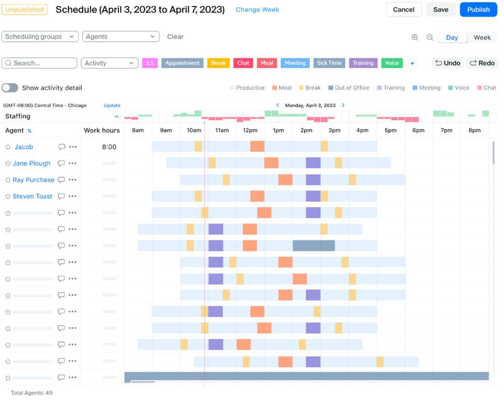This screenshot has width=504, height=420.
Task: Click the zoom in magnifier icon
Action: 415,37
